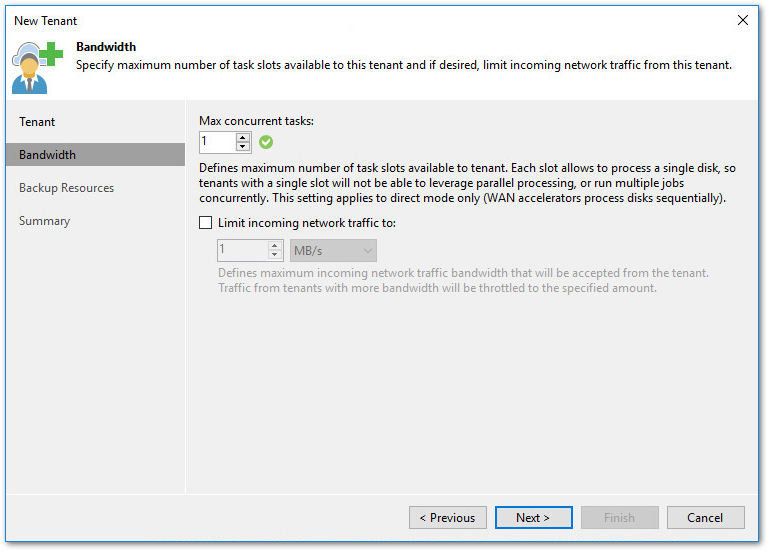Click the Previous button
This screenshot has height=551, width=768.
pos(447,517)
